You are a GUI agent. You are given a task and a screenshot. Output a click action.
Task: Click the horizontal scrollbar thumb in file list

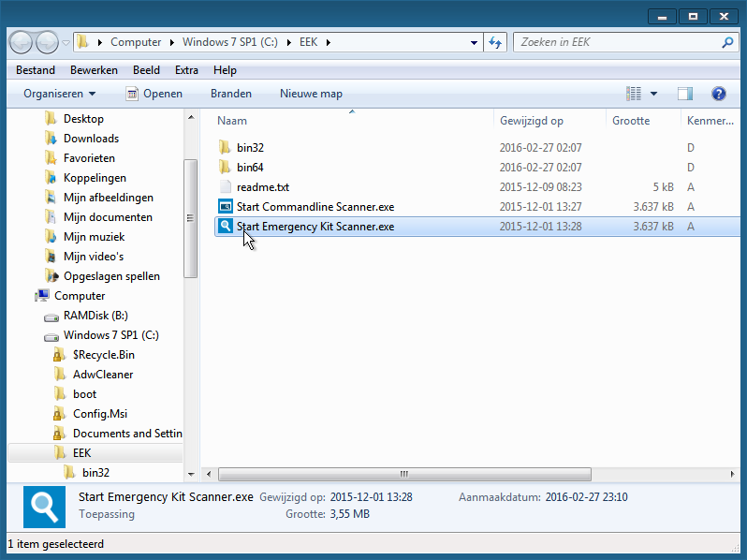(404, 474)
